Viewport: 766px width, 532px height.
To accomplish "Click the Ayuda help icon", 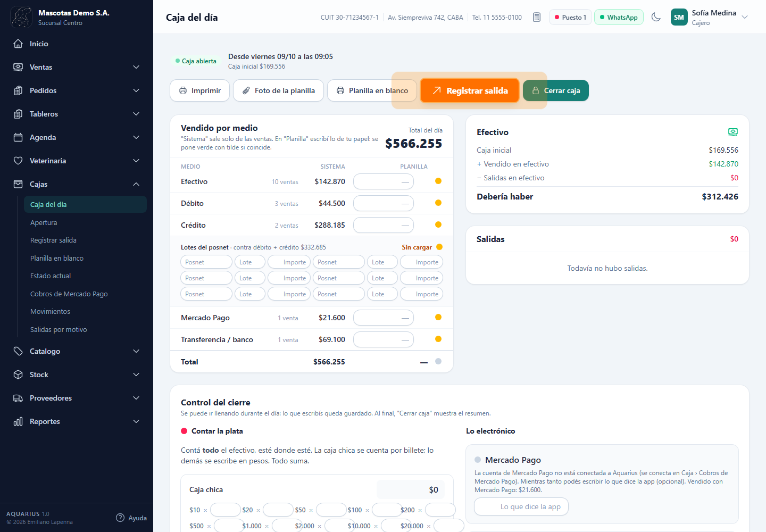I will click(120, 518).
